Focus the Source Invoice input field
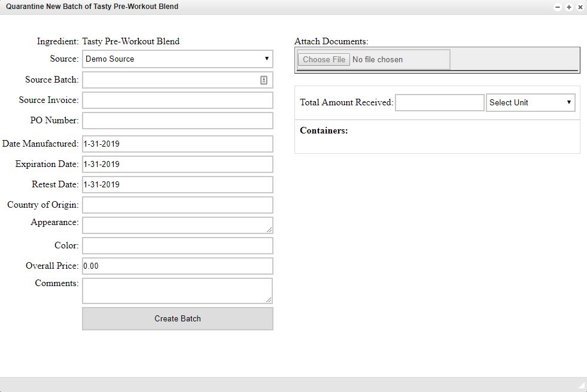This screenshot has width=587, height=392. click(178, 101)
